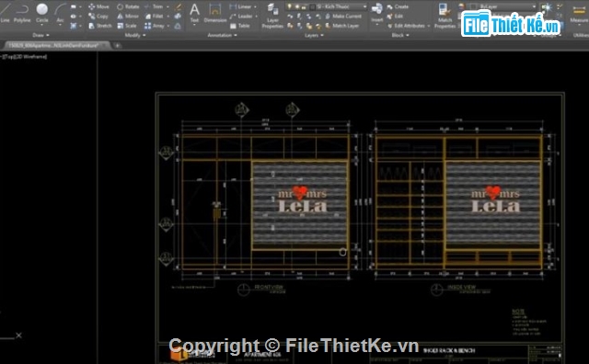The height and width of the screenshot is (364, 589).
Task: Activate Match Properties tool
Action: (445, 17)
